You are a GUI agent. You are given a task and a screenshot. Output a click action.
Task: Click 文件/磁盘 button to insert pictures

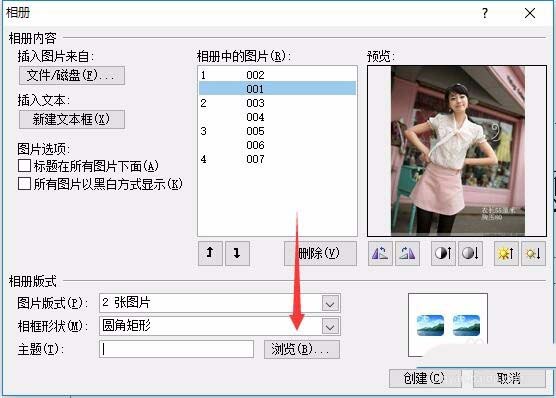tap(72, 75)
